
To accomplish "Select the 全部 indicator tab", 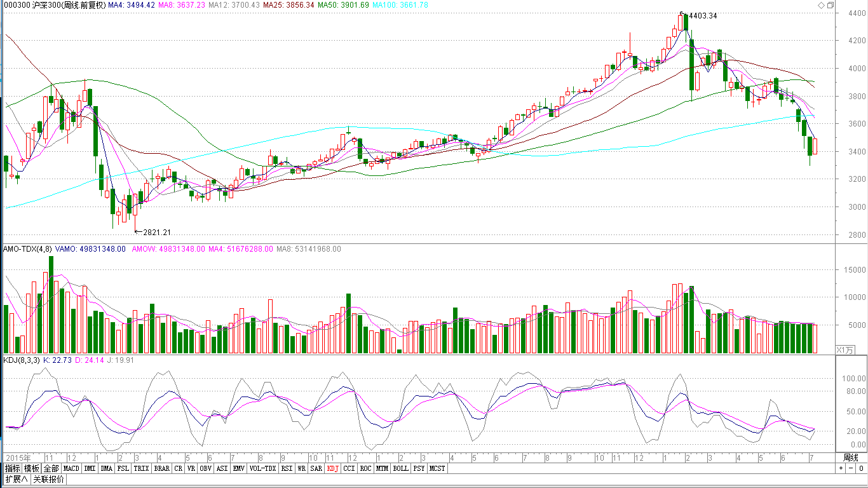I will click(51, 468).
